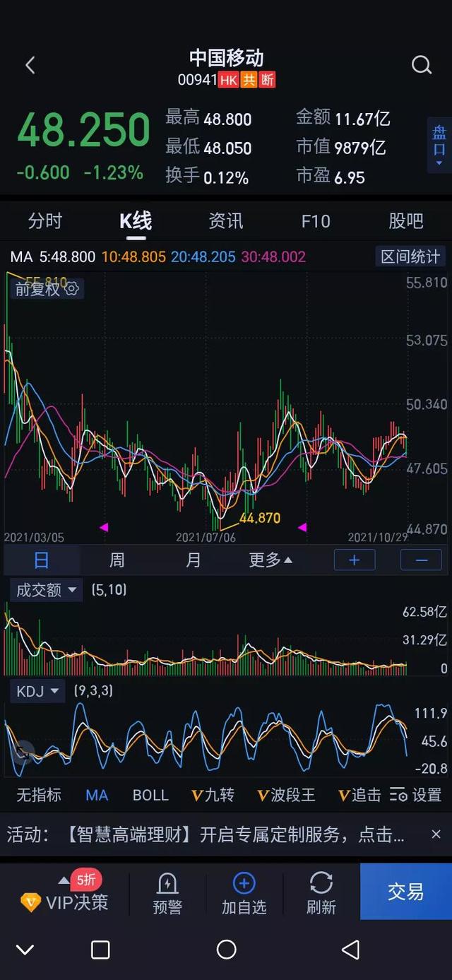Select 月 monthly period
The height and width of the screenshot is (980, 452).
click(x=193, y=560)
